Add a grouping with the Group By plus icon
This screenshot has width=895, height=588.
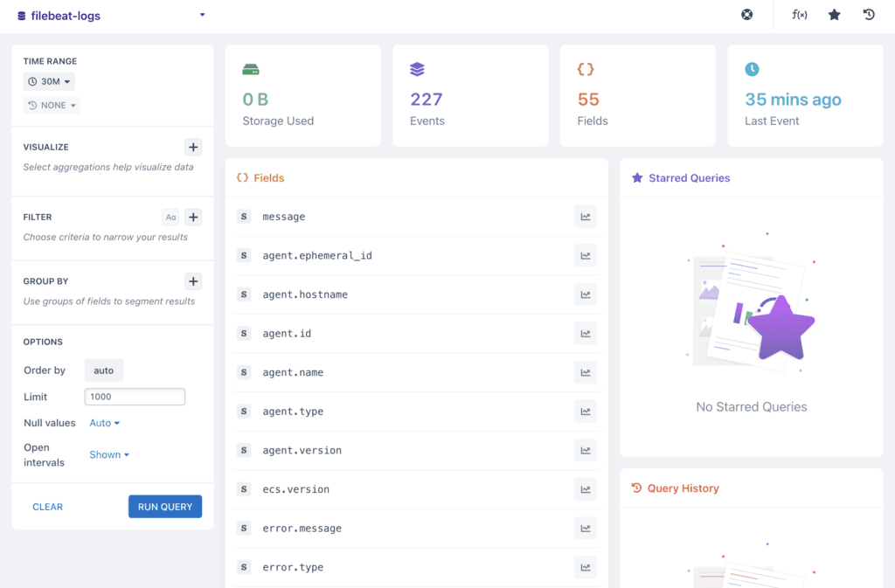pos(193,281)
